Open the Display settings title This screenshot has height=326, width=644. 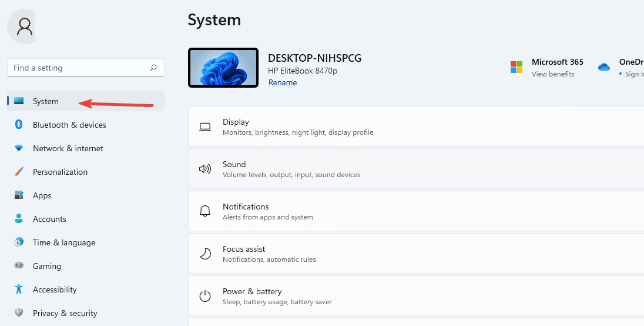coord(236,122)
